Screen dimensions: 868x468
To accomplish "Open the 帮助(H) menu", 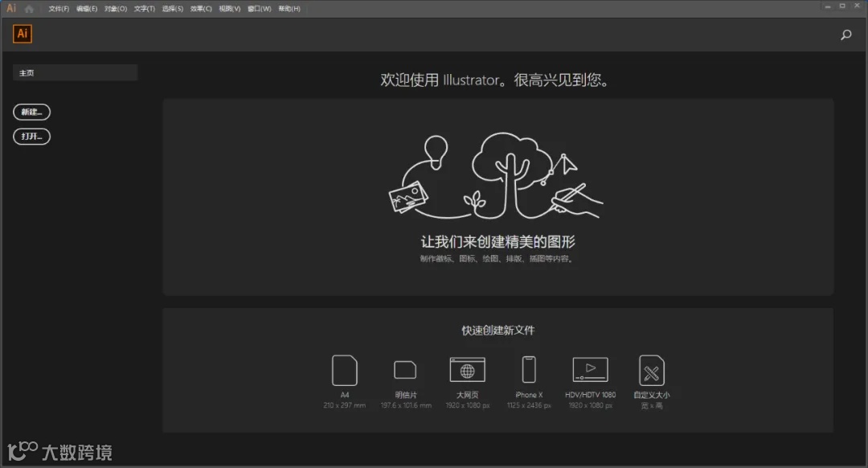I will coord(289,9).
